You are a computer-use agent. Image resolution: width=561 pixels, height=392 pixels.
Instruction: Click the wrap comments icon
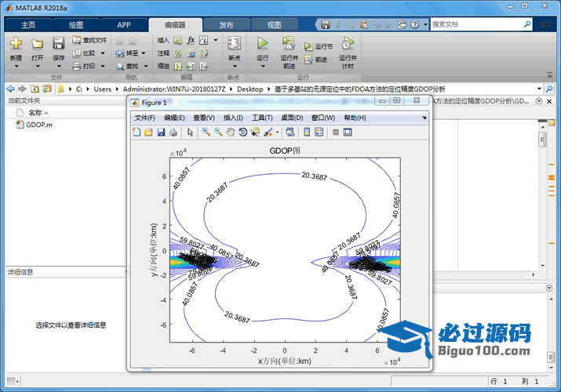click(203, 53)
